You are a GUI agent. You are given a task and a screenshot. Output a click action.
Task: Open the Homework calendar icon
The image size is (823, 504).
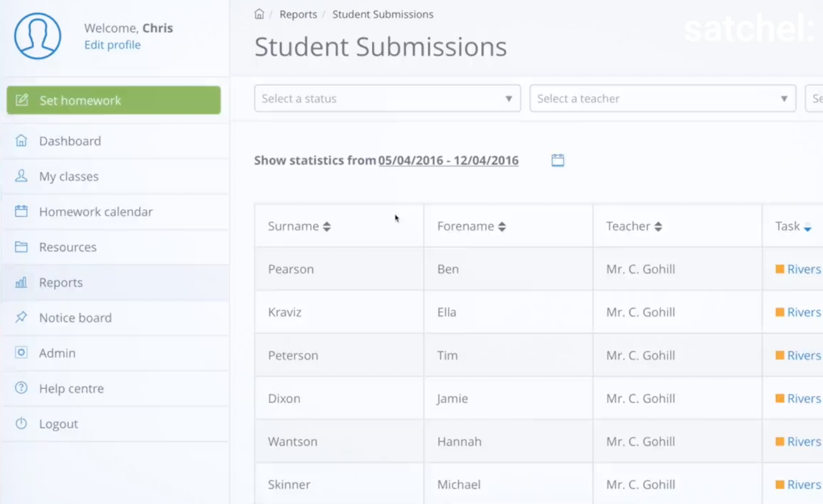[x=21, y=211]
